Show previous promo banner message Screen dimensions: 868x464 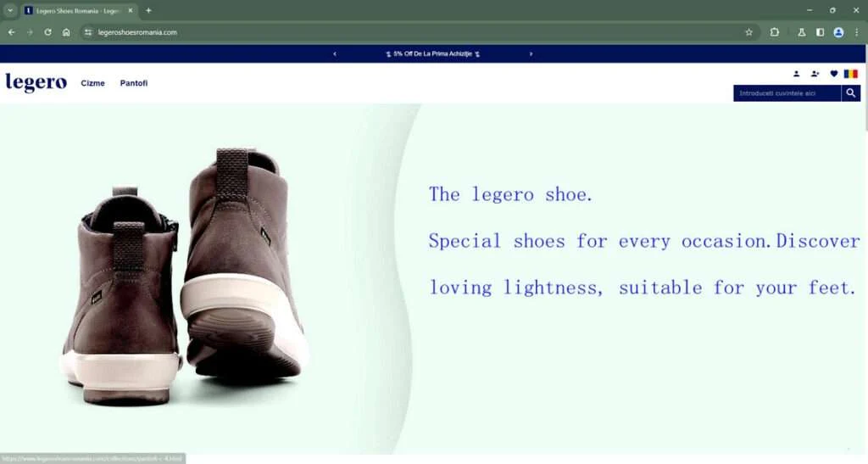(x=334, y=53)
